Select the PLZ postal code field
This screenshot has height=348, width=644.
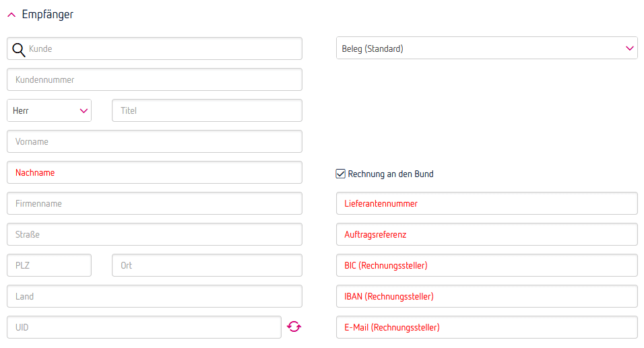[x=49, y=265]
